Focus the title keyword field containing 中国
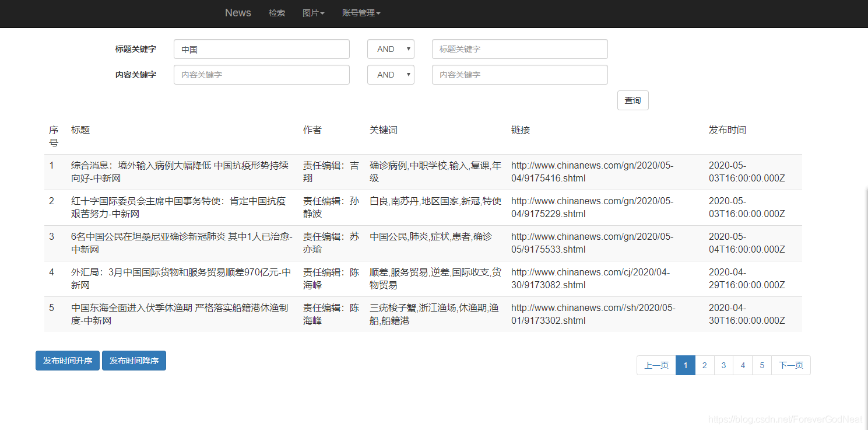The image size is (868, 430). point(262,49)
